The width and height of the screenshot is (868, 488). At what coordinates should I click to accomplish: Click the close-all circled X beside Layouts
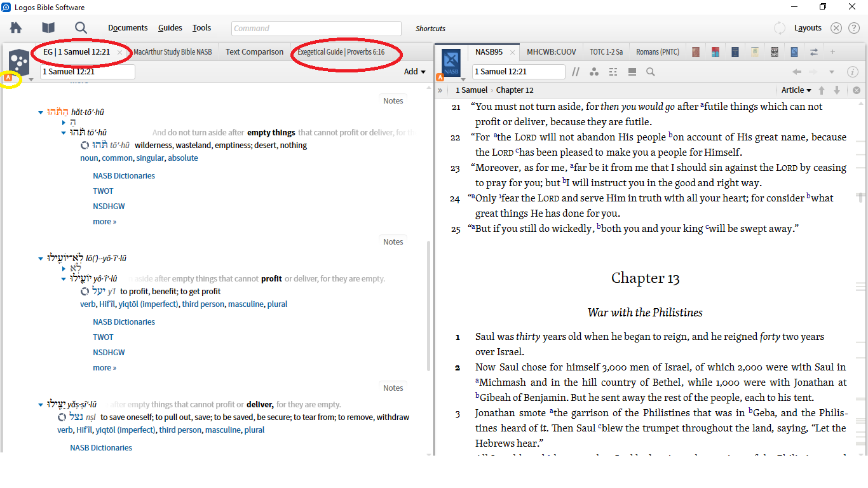click(x=836, y=28)
